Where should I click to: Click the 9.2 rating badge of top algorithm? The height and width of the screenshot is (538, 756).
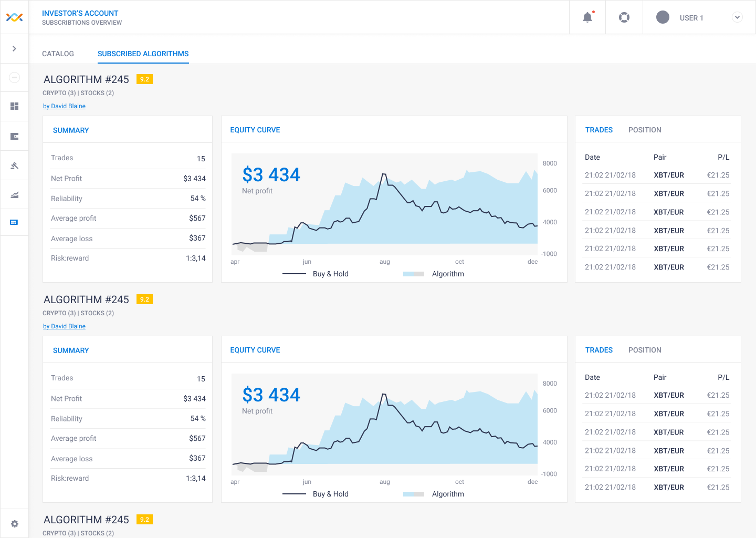pos(144,79)
